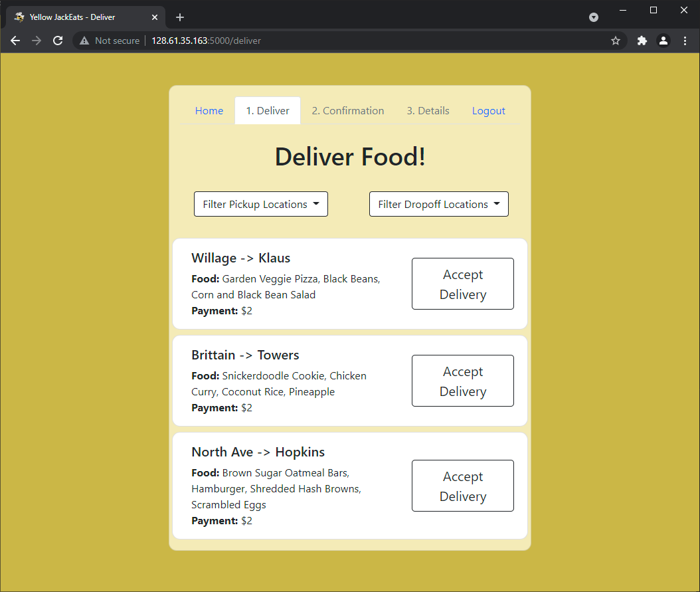Switch to the 2. Confirmation tab
The height and width of the screenshot is (592, 700).
point(348,110)
